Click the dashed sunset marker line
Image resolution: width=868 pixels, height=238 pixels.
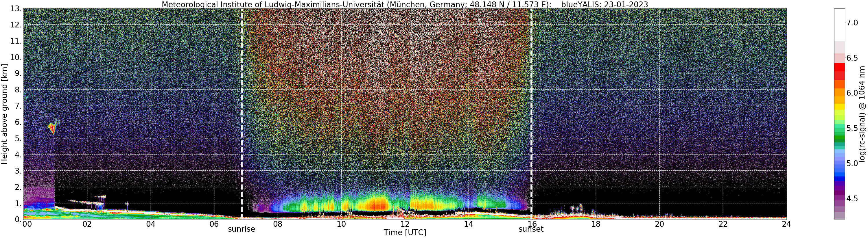[x=531, y=114]
